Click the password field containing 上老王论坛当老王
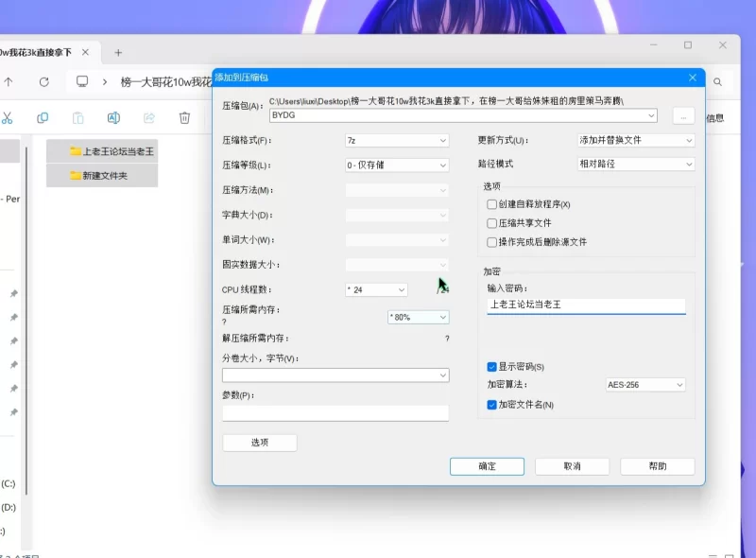 coord(586,305)
